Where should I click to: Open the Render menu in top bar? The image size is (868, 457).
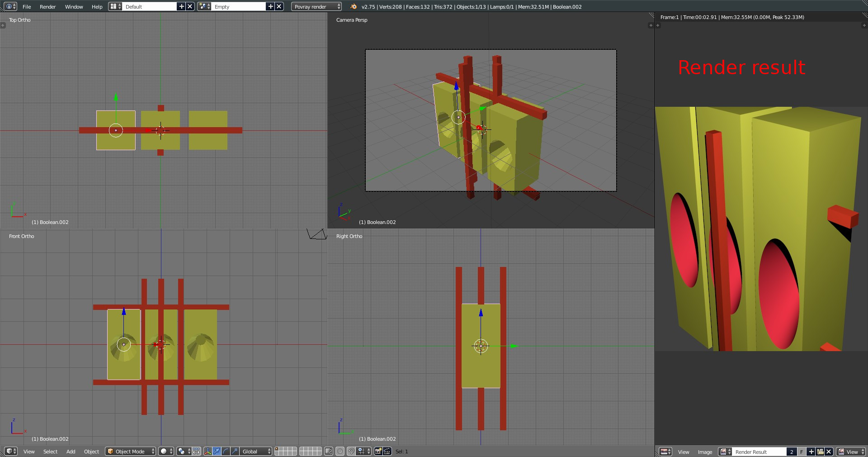[47, 7]
